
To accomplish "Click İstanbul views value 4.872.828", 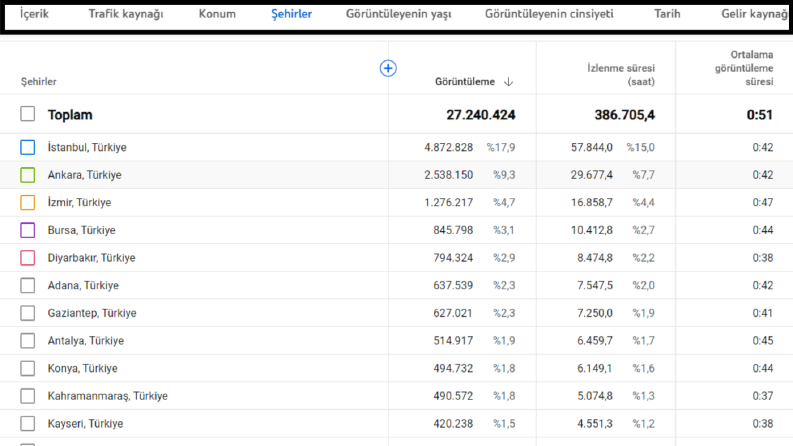I will tap(449, 147).
